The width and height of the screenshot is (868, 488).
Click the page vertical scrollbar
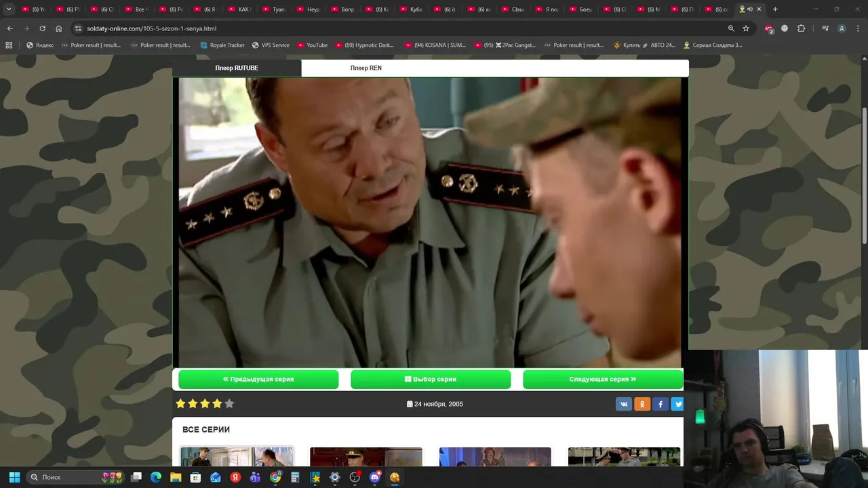(x=864, y=176)
